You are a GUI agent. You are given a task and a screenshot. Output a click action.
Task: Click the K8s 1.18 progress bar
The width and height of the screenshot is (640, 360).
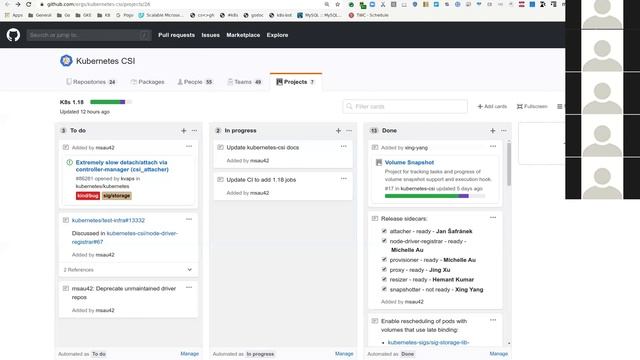(111, 102)
